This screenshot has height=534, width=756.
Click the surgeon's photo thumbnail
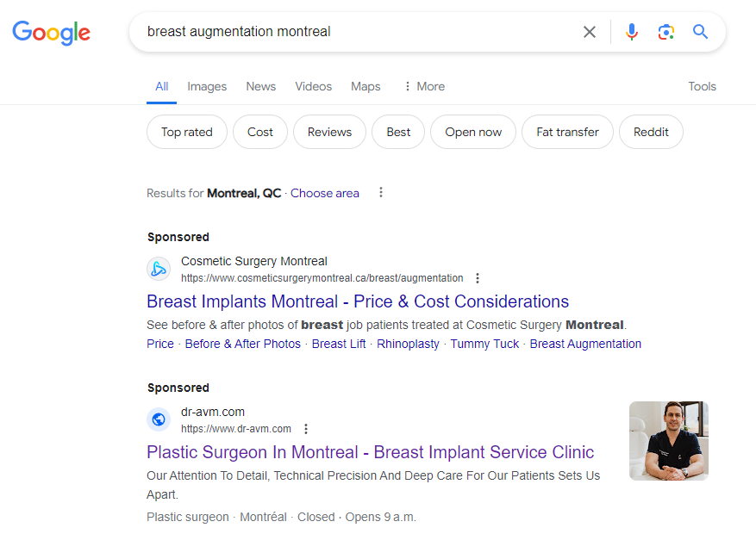(668, 441)
